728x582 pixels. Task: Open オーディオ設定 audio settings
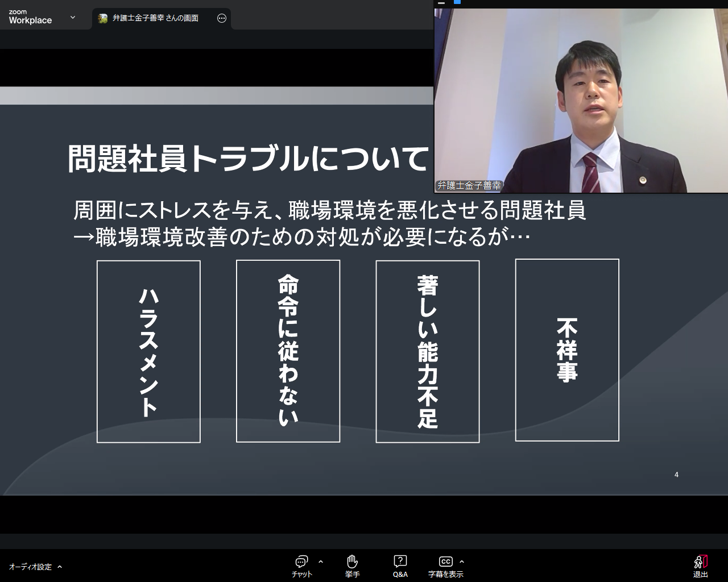pyautogui.click(x=30, y=567)
